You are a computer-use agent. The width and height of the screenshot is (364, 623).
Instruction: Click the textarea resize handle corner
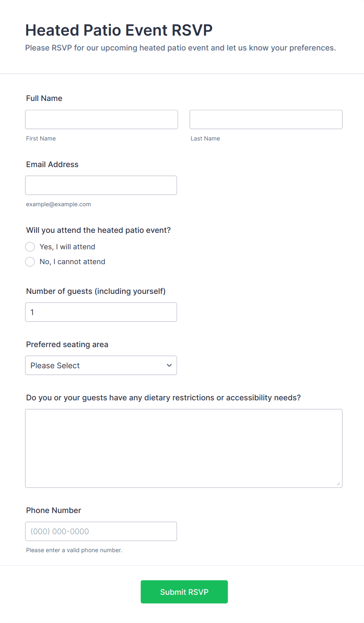(x=338, y=484)
